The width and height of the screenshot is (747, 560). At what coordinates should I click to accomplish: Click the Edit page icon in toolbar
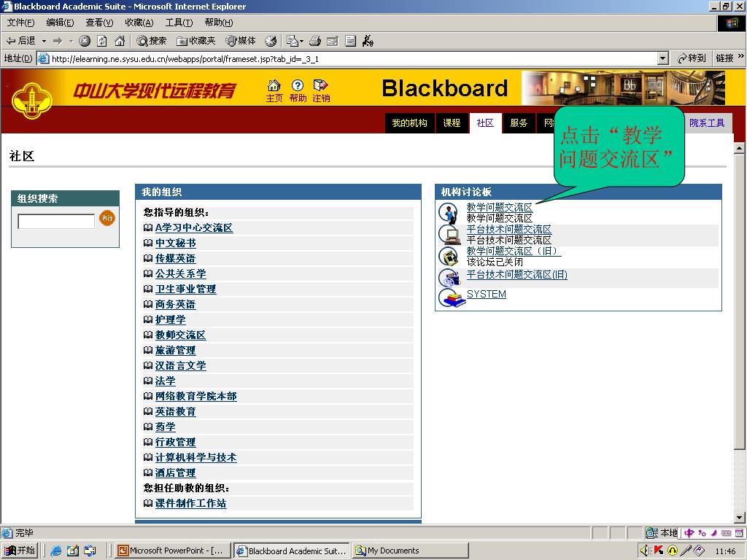[333, 41]
